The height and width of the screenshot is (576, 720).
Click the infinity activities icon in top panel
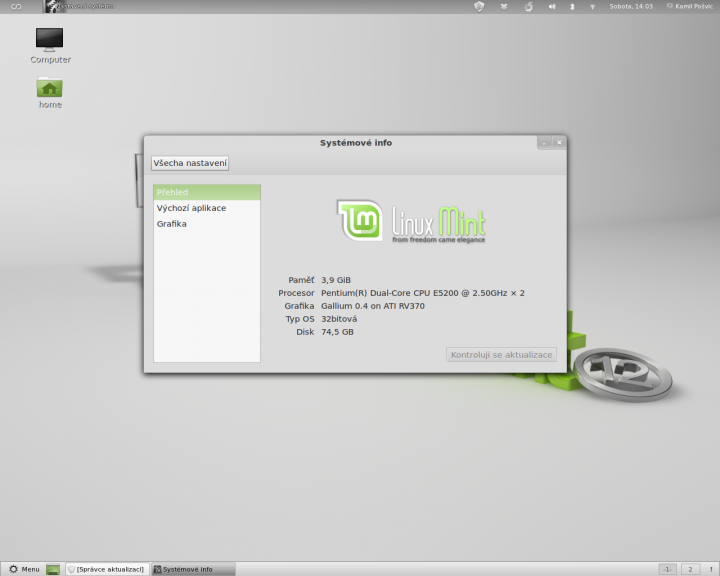pos(16,6)
